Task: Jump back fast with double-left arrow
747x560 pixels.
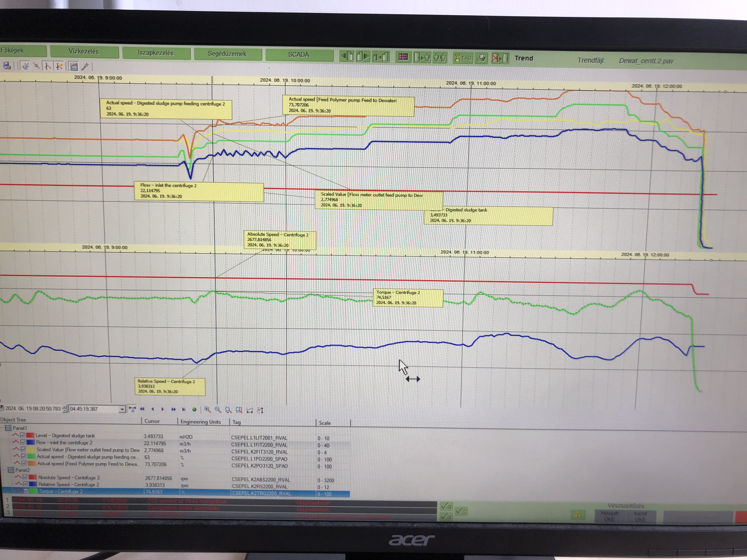Action: tap(142, 409)
